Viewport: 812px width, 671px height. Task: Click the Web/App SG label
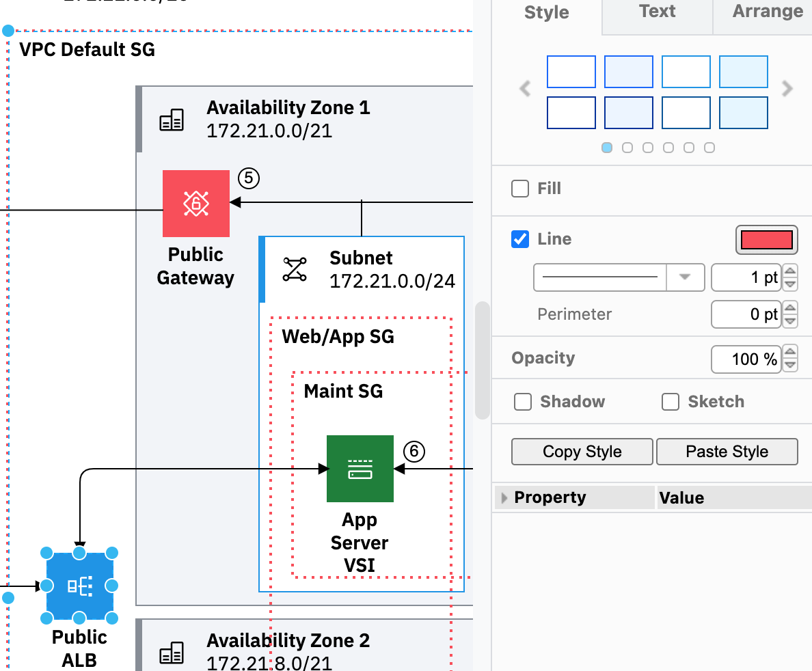click(338, 337)
